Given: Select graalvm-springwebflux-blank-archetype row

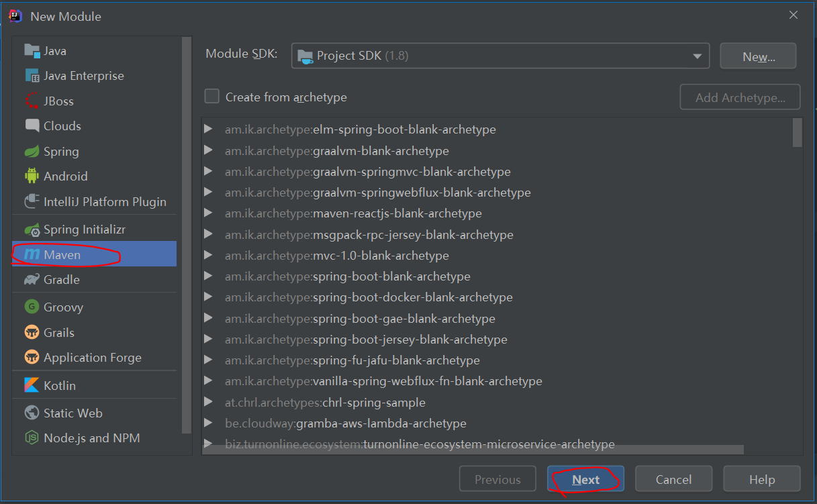Looking at the screenshot, I should 497,192.
